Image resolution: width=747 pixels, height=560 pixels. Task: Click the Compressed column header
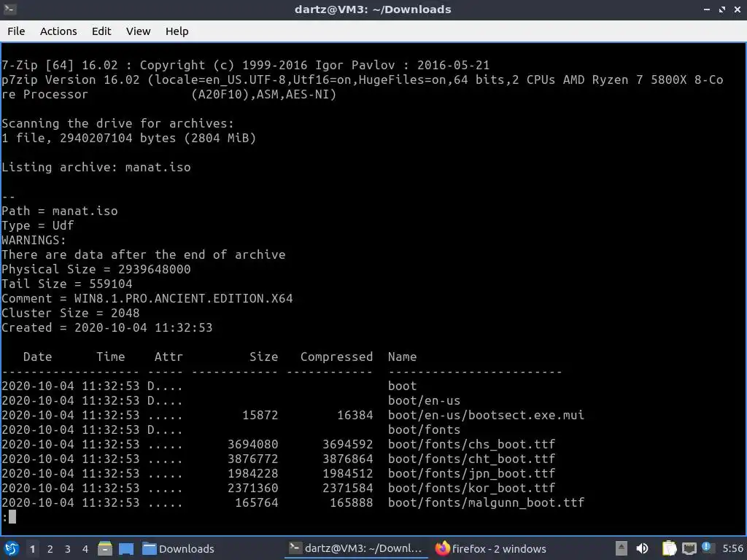tap(336, 357)
